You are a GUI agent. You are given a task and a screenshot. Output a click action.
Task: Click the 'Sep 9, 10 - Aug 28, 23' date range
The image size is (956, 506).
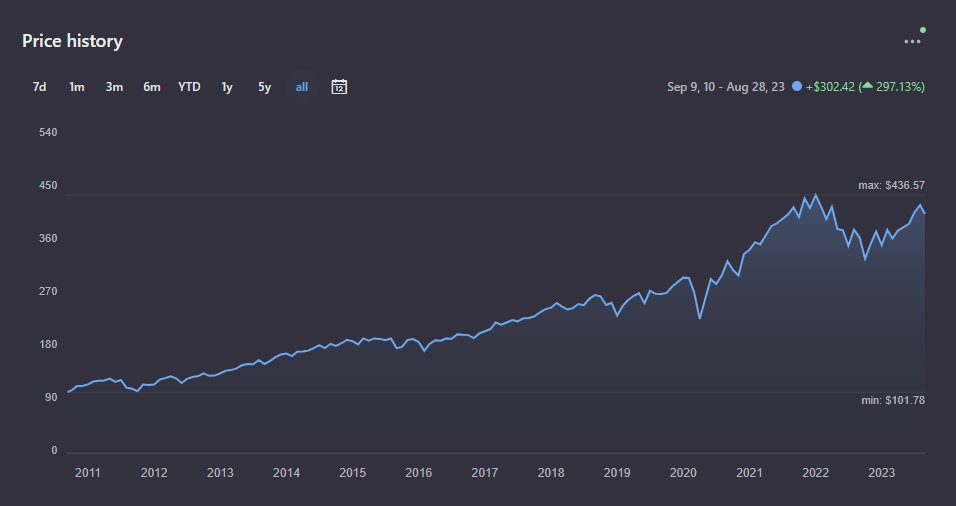point(726,87)
